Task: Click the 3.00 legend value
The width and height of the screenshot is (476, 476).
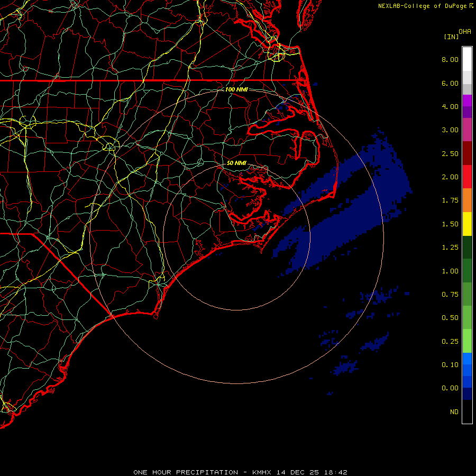Action: [450, 130]
